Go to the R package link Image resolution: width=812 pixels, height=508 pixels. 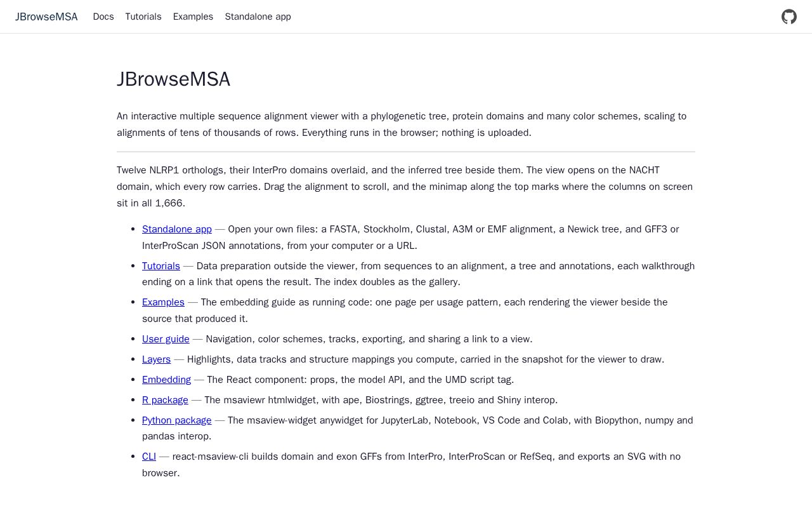(x=165, y=400)
